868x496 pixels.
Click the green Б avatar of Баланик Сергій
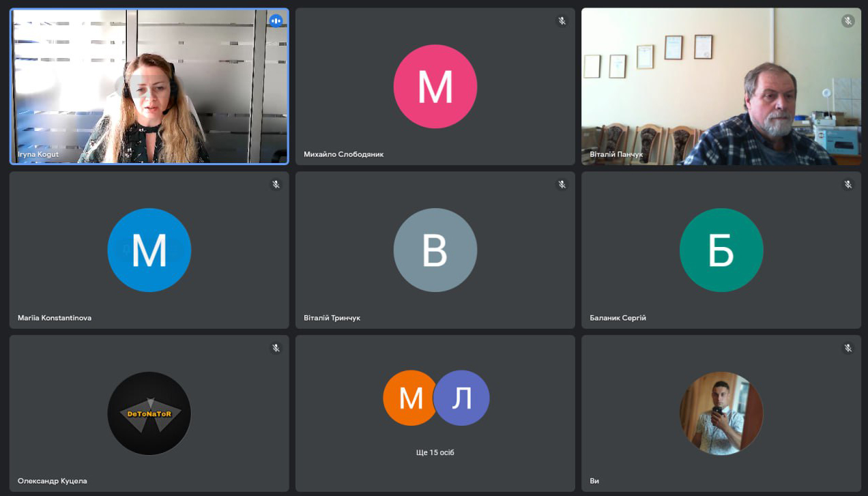click(721, 250)
